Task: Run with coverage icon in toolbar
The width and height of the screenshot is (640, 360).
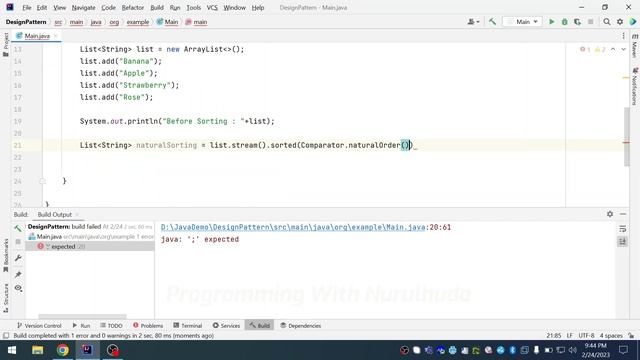Action: [x=577, y=22]
